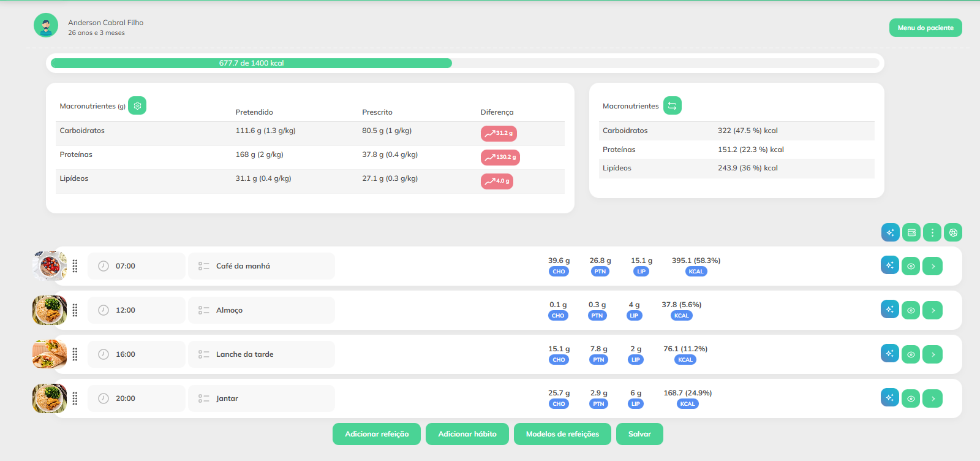Expand Lanche da tarde with chevron arrow
980x461 pixels.
click(x=932, y=354)
